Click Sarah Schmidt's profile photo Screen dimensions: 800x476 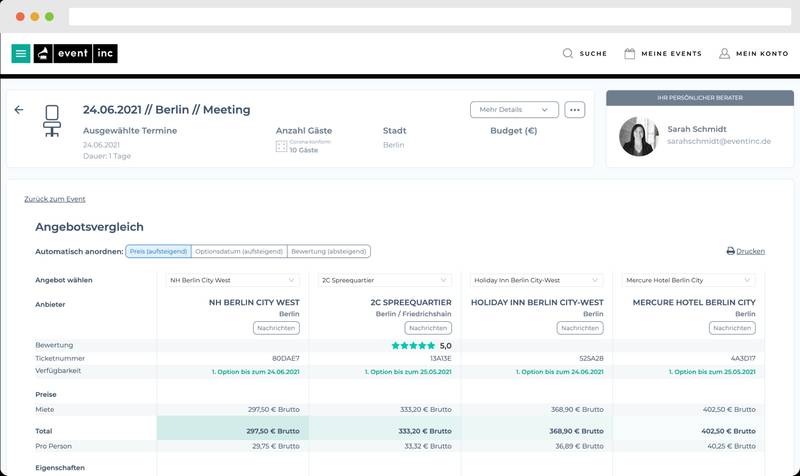click(x=638, y=136)
